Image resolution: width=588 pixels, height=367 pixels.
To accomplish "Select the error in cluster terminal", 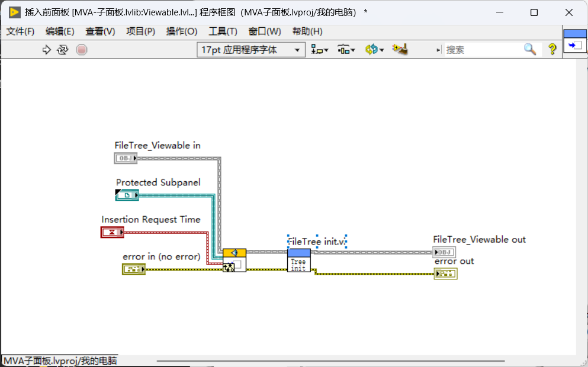I will tap(133, 269).
